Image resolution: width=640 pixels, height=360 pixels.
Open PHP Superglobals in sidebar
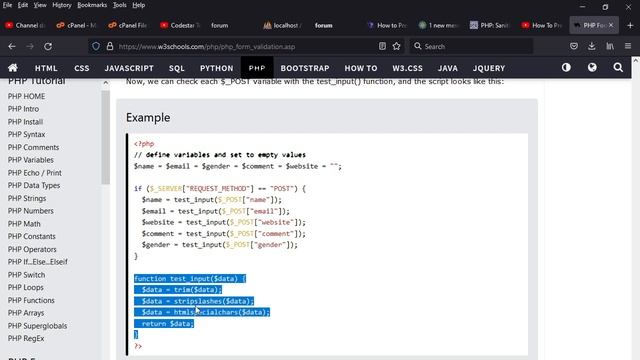coord(38,326)
